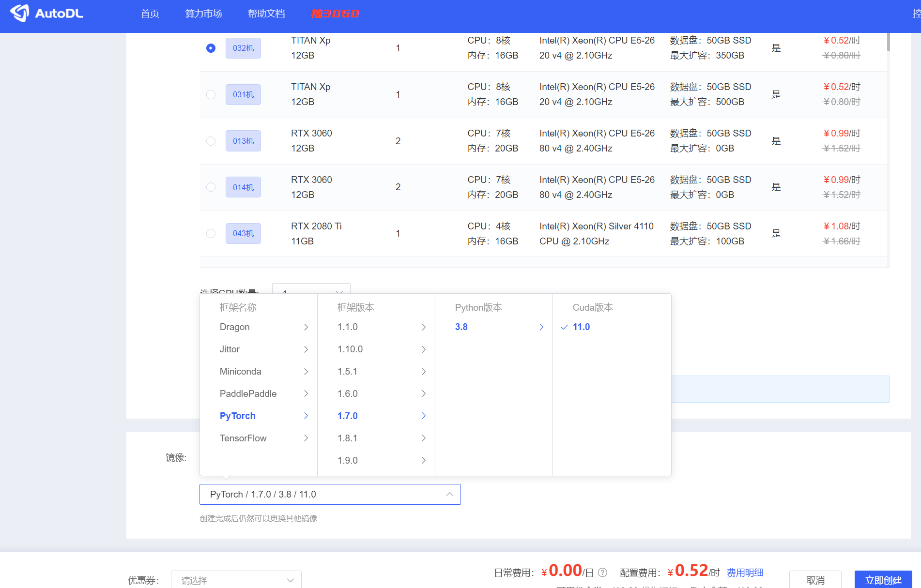Select the 031机 machine radio button
This screenshot has height=588, width=921.
point(211,94)
